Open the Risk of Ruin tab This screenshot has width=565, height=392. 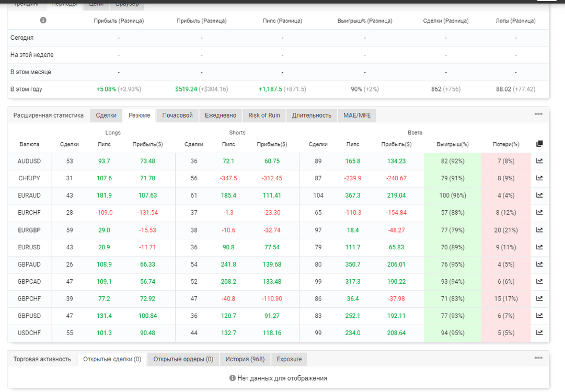[264, 116]
